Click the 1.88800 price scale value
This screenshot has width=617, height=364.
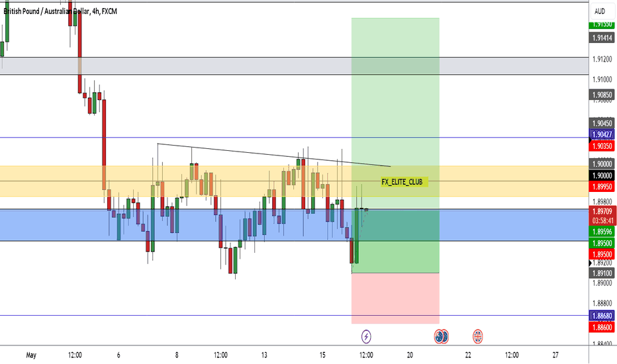[x=602, y=303]
